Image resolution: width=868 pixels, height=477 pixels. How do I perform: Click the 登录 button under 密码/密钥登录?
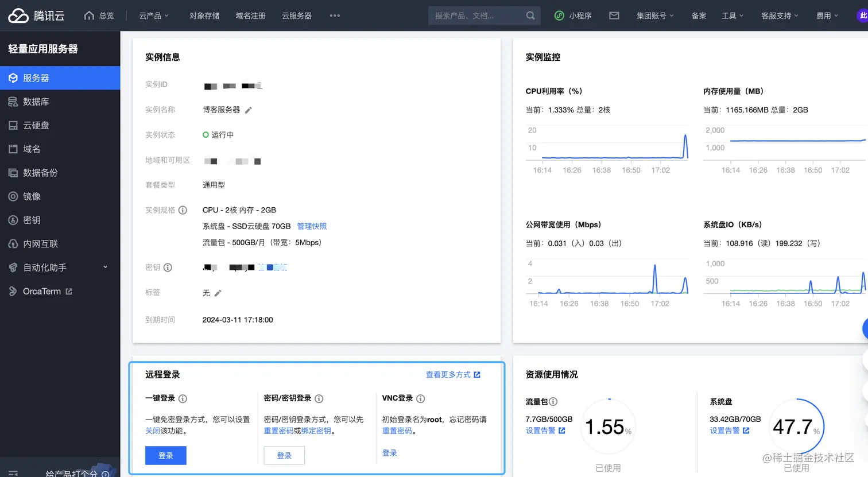pos(284,455)
